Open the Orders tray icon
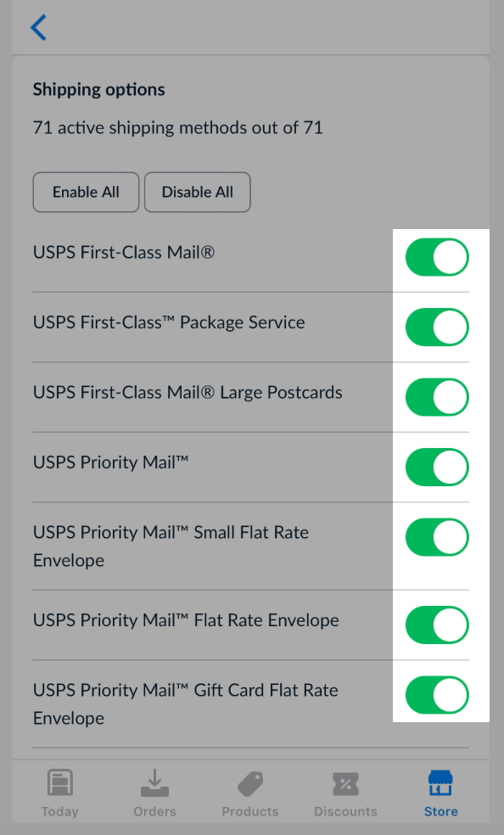 pos(154,782)
